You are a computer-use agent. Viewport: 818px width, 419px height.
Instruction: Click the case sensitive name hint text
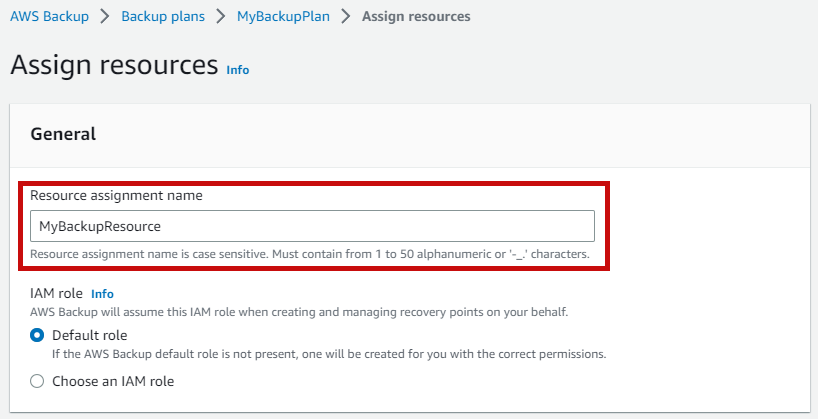point(309,254)
